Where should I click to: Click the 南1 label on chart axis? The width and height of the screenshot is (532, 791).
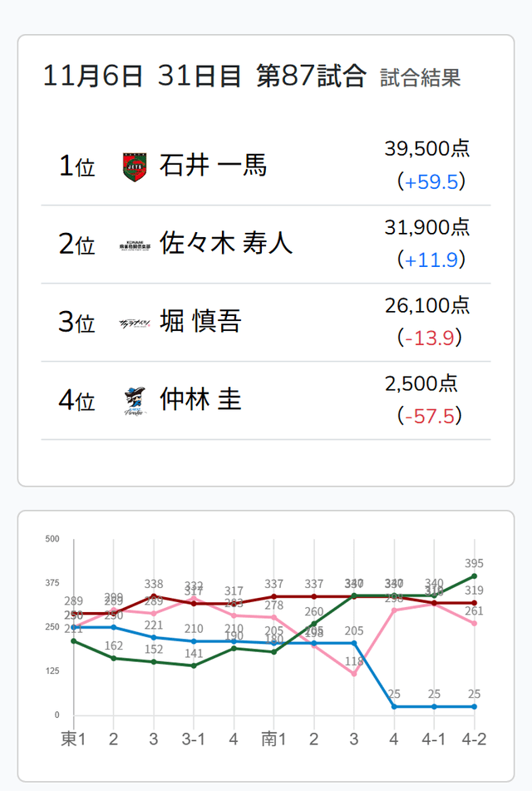(x=274, y=739)
